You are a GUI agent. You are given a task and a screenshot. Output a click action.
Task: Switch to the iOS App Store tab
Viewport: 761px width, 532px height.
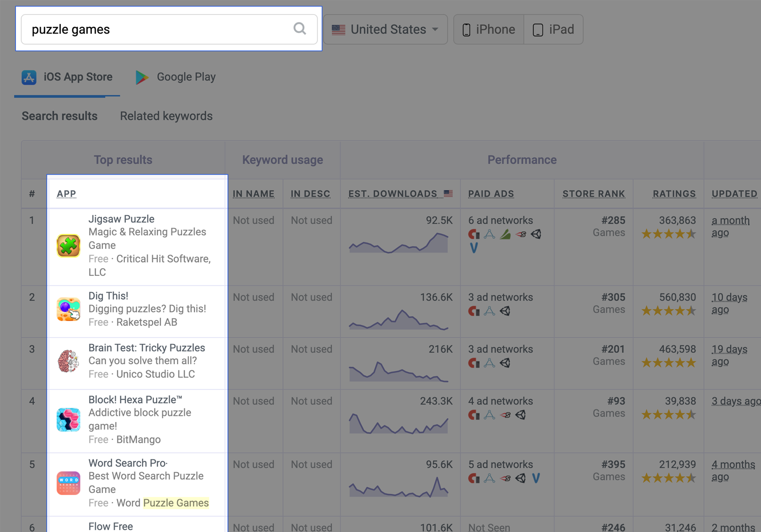67,77
